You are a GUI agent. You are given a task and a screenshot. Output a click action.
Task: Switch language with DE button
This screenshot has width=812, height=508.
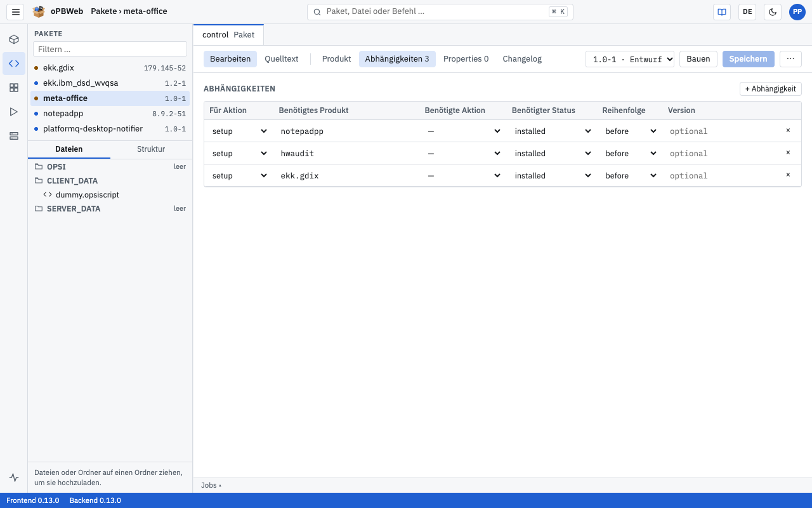(747, 12)
